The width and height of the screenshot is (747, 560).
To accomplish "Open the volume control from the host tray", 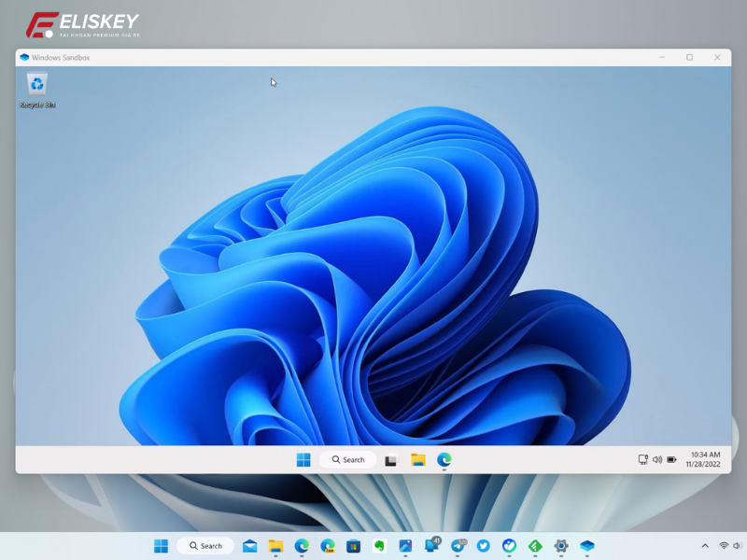I will (x=737, y=546).
